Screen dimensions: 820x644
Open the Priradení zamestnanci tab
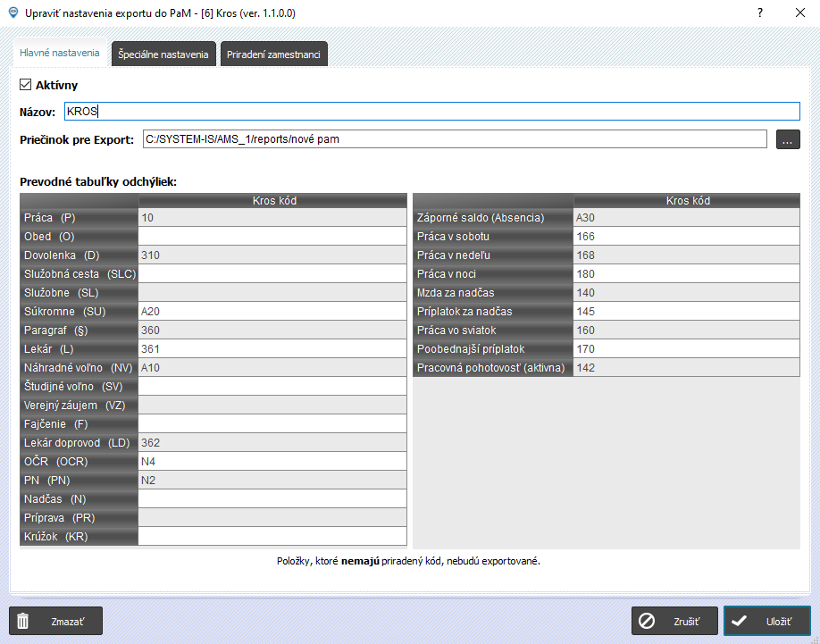(x=273, y=54)
